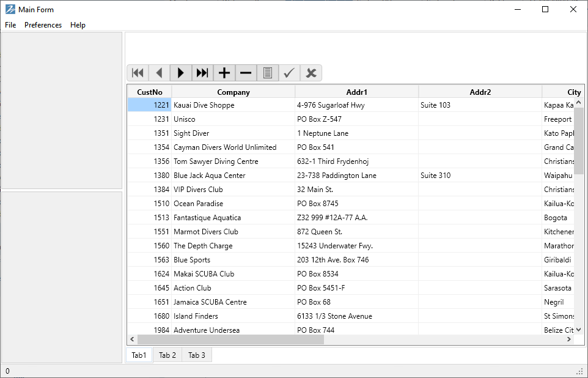Click the Bogota city cell
Screen dimensions: 588x378
[x=558, y=218]
